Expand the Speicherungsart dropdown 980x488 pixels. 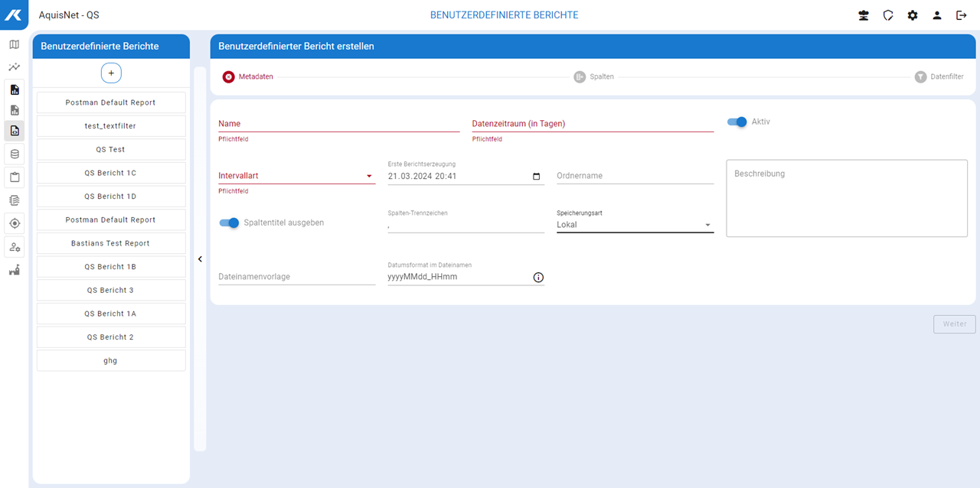(635, 225)
